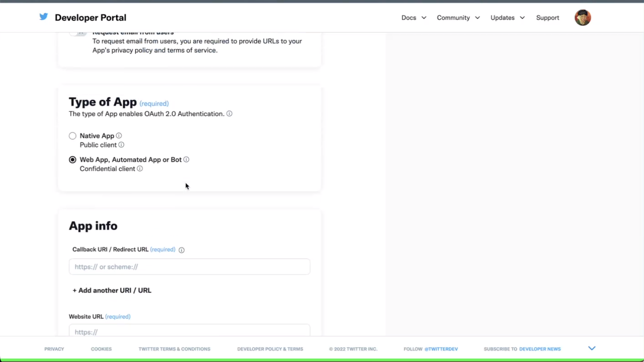644x362 pixels.
Task: Open the user profile avatar
Action: [x=583, y=18]
